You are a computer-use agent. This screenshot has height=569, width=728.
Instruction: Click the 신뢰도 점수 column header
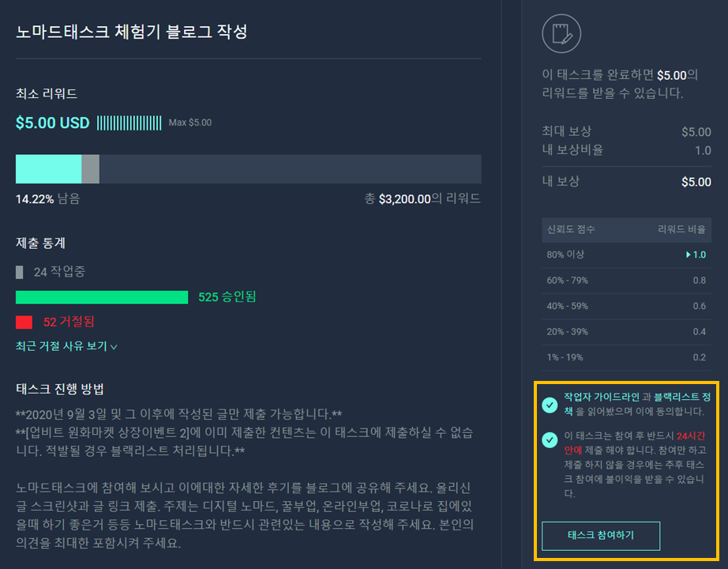(x=571, y=229)
